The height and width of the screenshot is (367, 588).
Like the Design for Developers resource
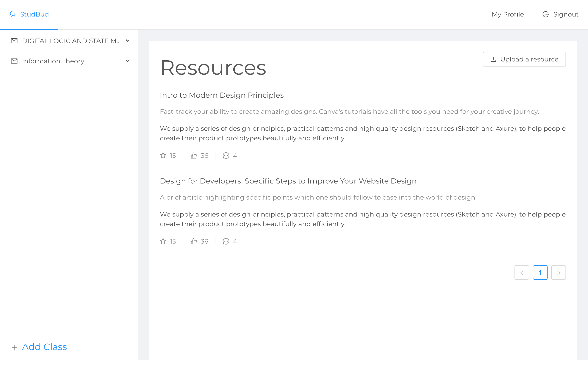(x=194, y=241)
